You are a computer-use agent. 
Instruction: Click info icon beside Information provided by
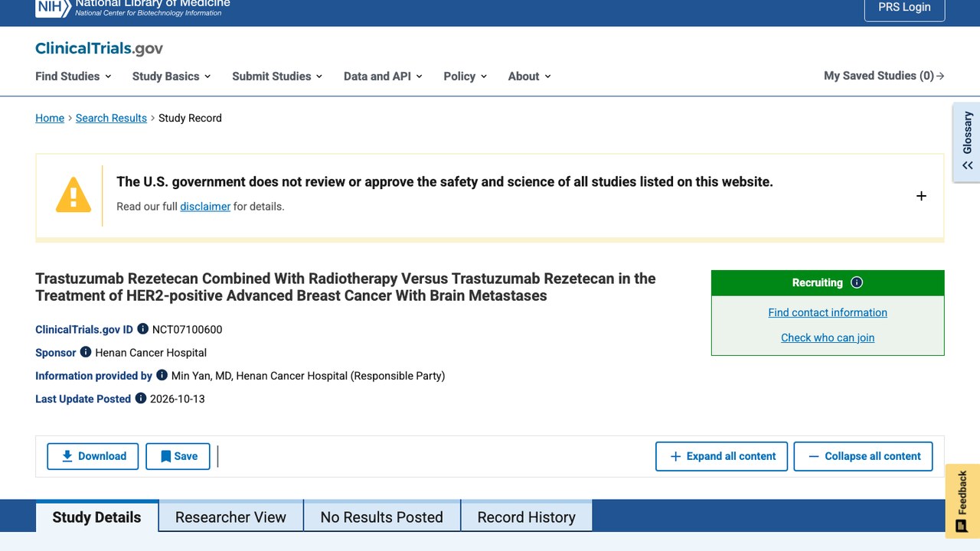162,375
